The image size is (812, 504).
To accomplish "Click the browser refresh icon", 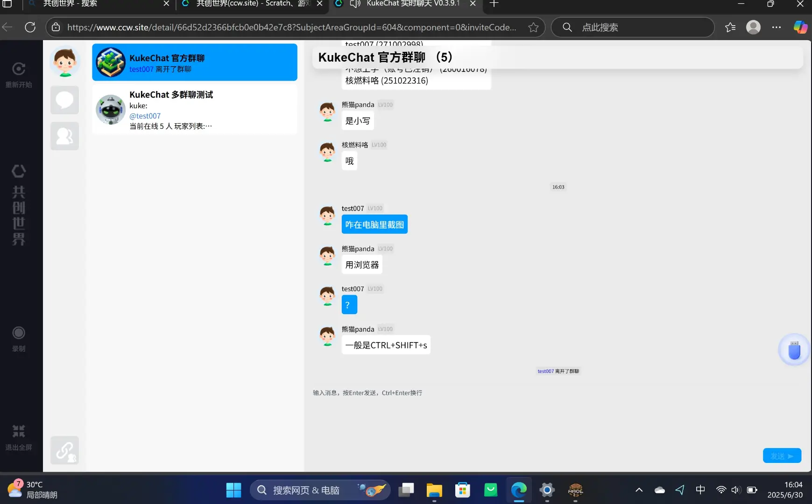I will (30, 27).
